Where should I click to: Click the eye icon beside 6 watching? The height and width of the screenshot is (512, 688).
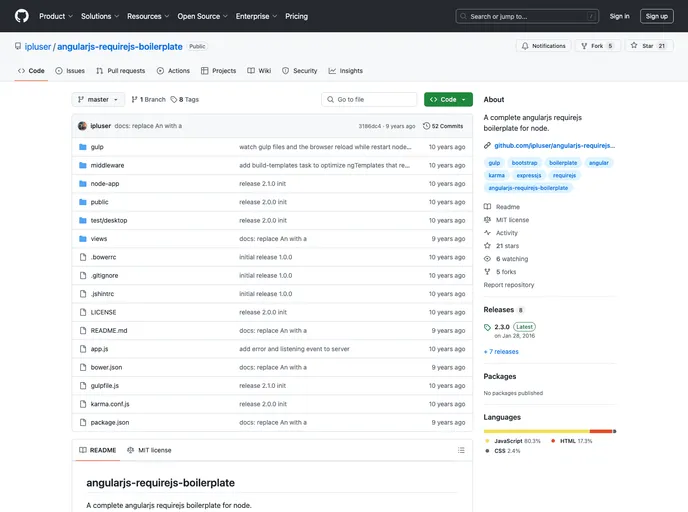(487, 259)
